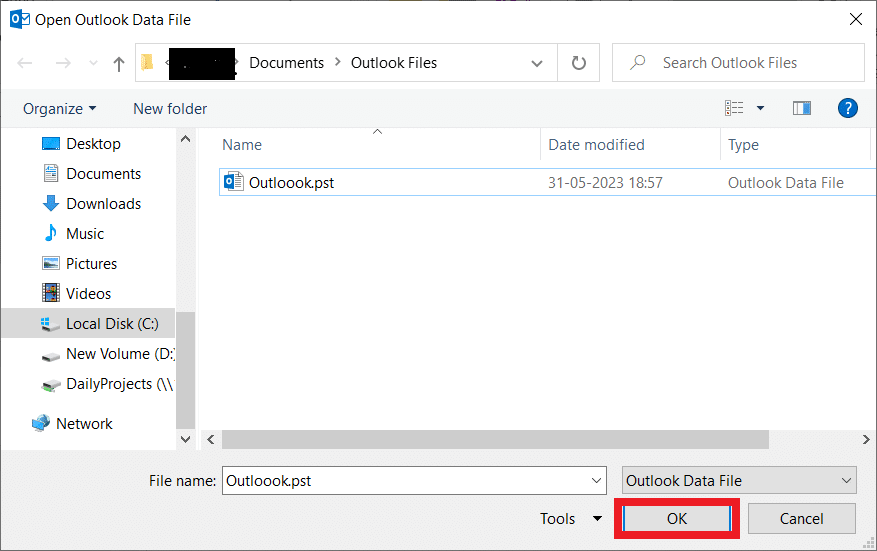
Task: Click the Back navigation arrow
Action: [25, 63]
